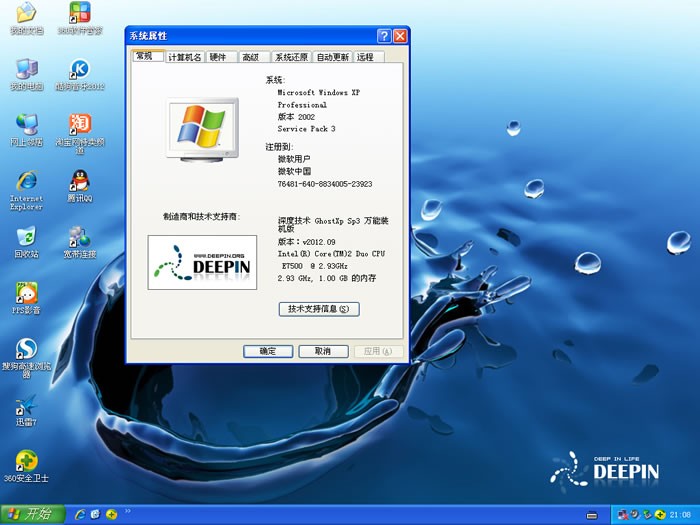Screen dimensions: 700x525
Task: Click the text Microsoft Windows XP
Action: (x=318, y=92)
